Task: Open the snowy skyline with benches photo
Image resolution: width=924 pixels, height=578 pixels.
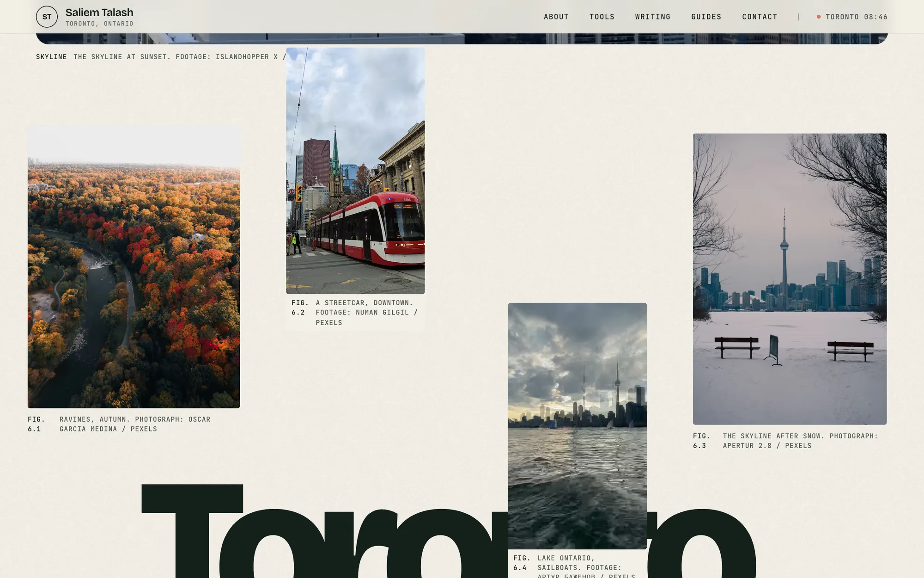Action: coord(790,279)
